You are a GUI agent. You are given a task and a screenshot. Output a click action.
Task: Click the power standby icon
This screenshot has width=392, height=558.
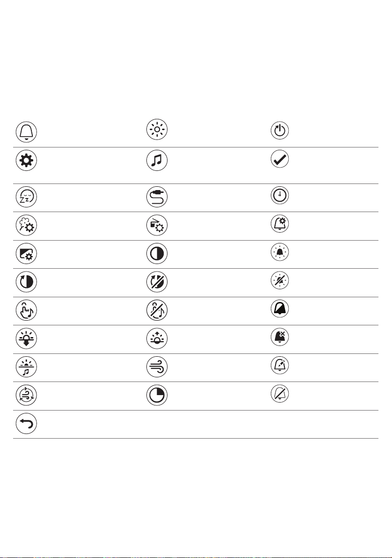[280, 131]
